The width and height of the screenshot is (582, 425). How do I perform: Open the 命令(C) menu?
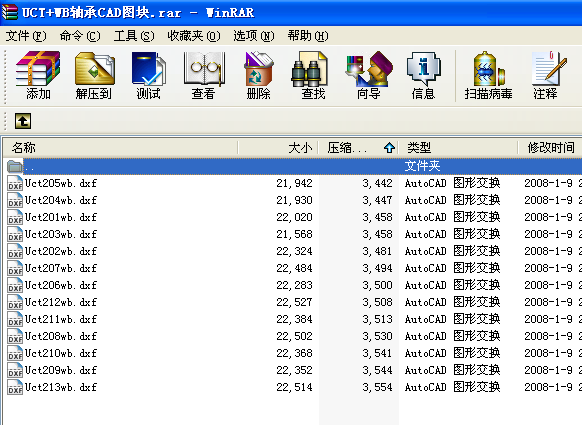[x=80, y=36]
